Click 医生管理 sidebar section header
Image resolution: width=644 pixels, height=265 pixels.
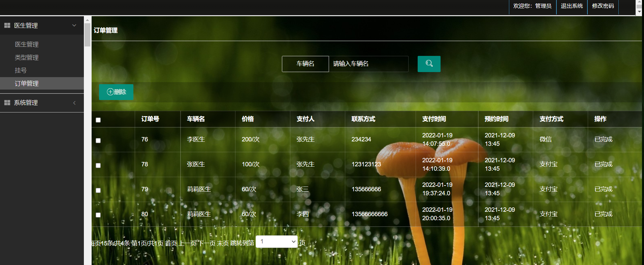tap(42, 25)
